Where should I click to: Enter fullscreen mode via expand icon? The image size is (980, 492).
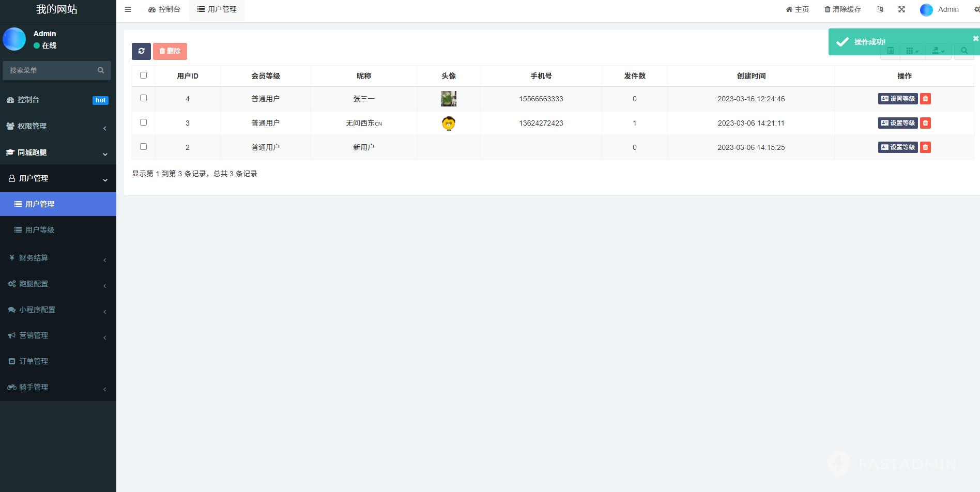[901, 9]
